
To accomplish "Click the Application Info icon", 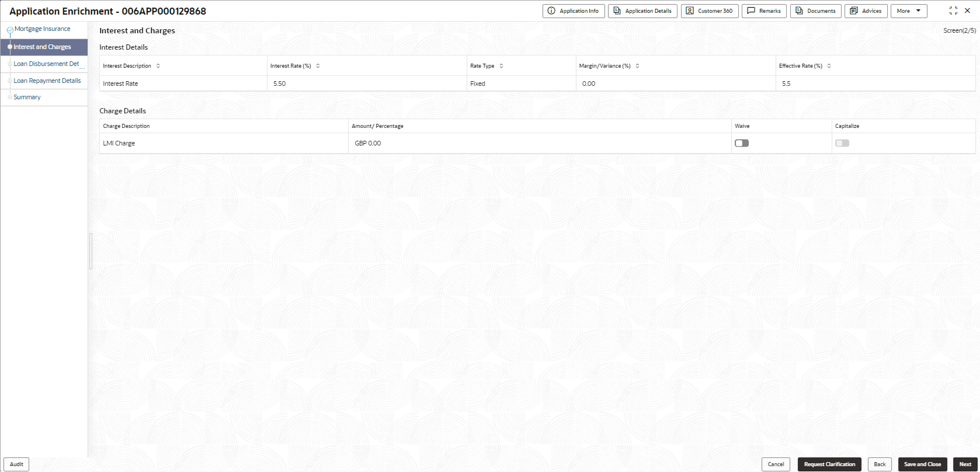I will pos(551,11).
